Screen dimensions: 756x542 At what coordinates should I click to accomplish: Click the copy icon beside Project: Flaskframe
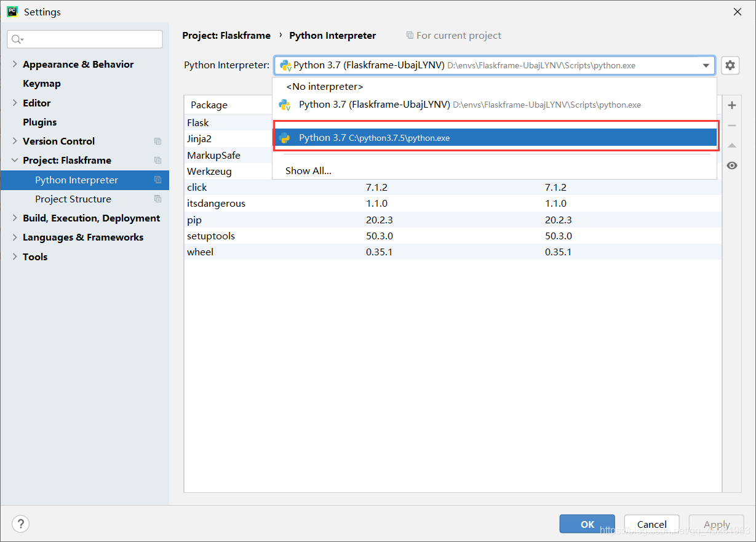[x=157, y=161]
